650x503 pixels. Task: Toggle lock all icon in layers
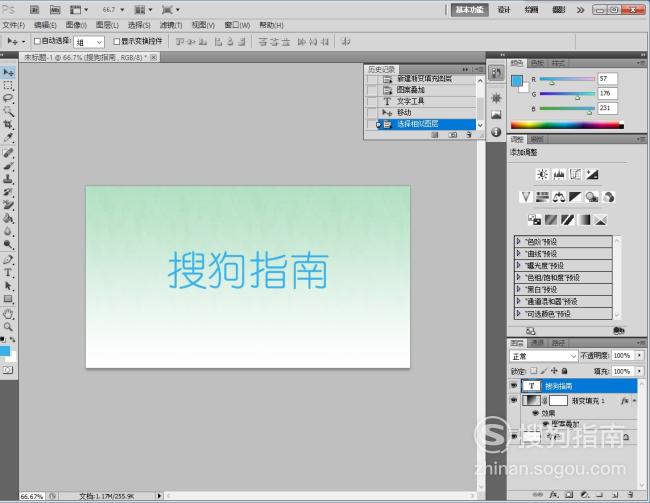pos(564,371)
